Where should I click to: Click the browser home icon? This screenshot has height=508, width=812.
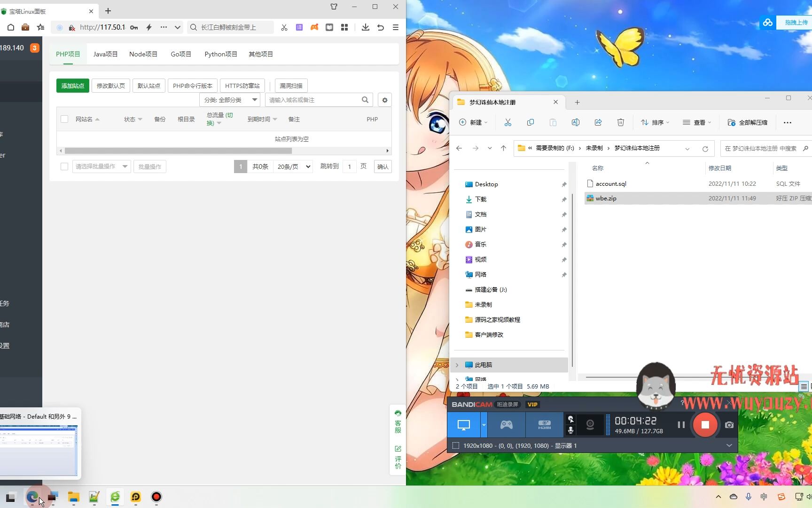(10, 27)
